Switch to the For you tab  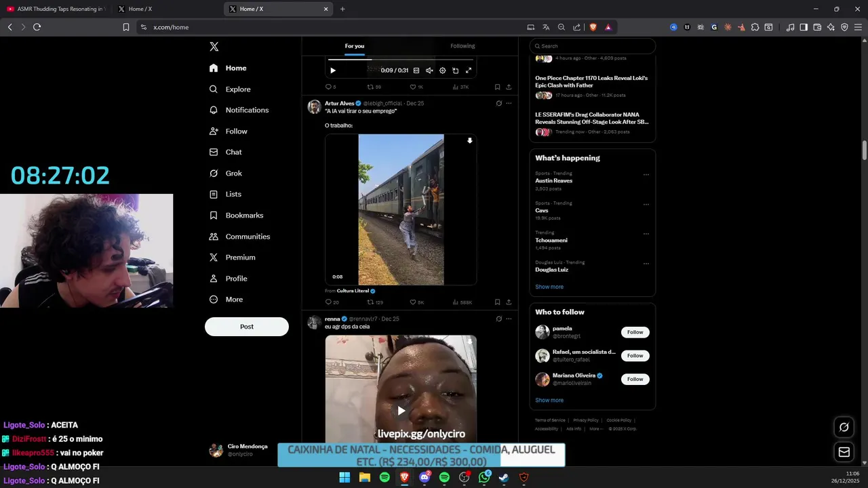[x=355, y=46]
